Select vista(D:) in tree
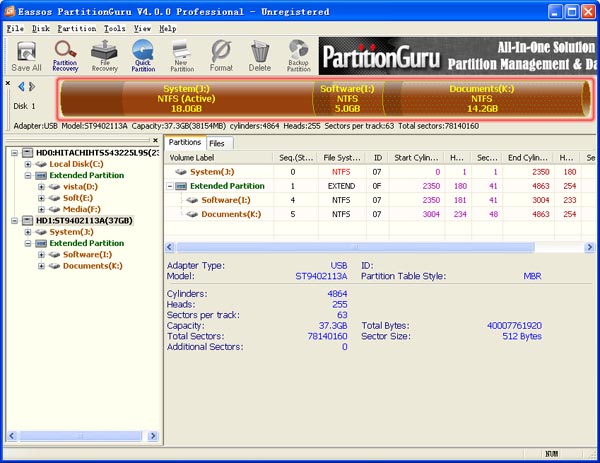This screenshot has width=600, height=463. tap(80, 187)
